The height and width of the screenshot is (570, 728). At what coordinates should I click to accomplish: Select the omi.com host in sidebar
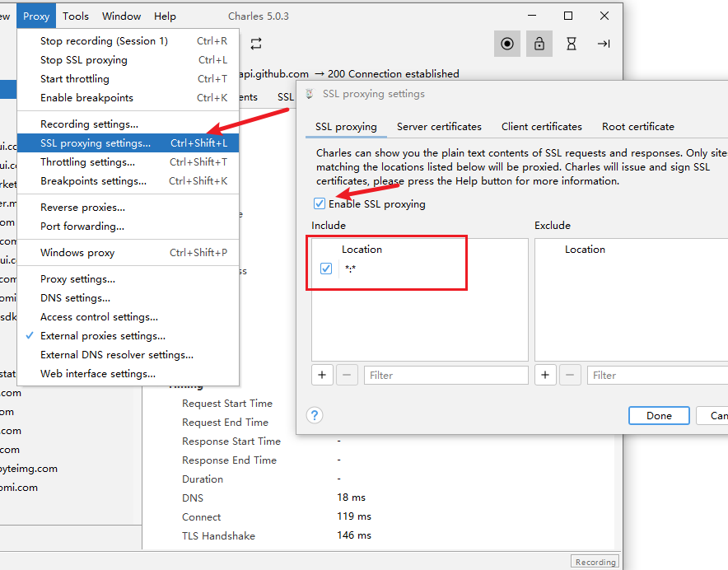pos(19,488)
